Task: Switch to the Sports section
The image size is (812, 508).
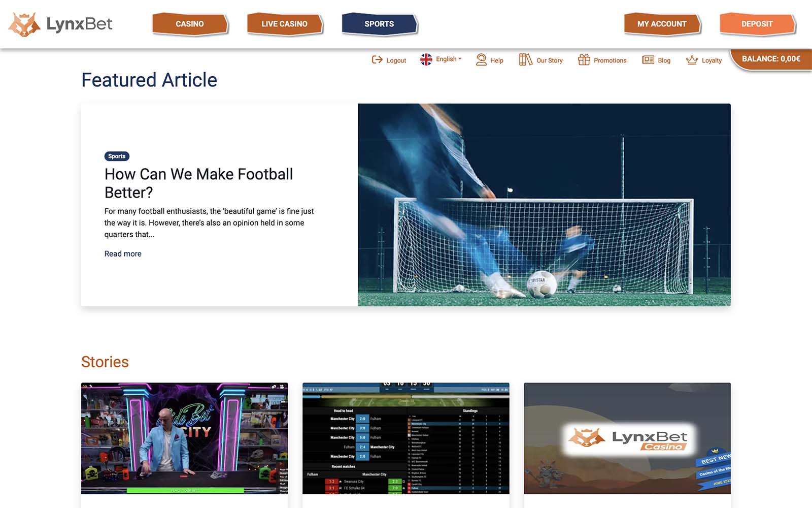Action: [379, 24]
